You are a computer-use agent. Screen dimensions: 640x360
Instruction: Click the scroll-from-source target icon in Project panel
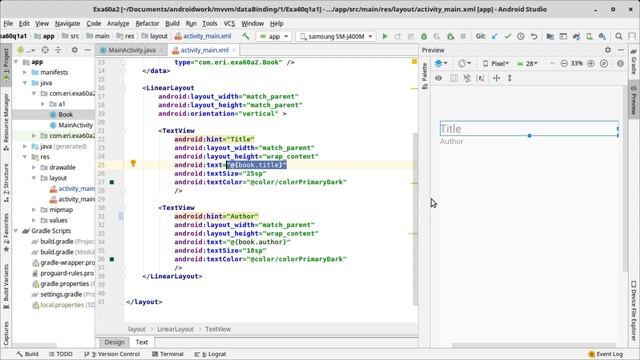(45, 50)
